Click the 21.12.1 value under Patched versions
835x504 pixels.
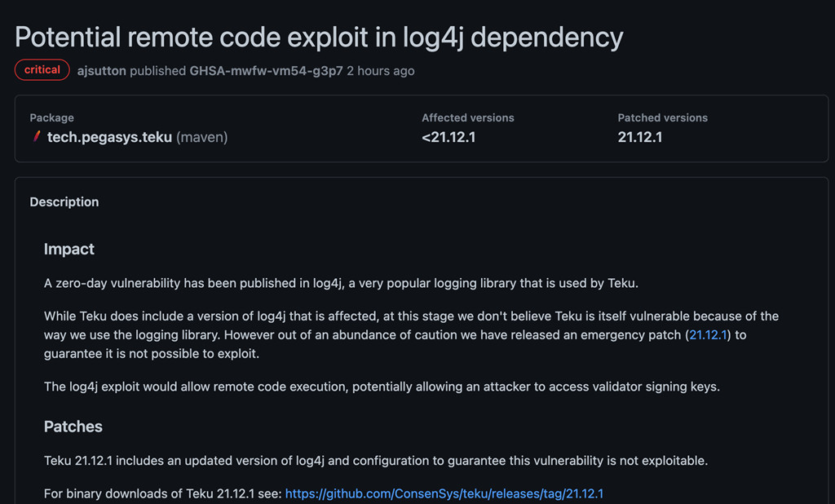pos(640,137)
